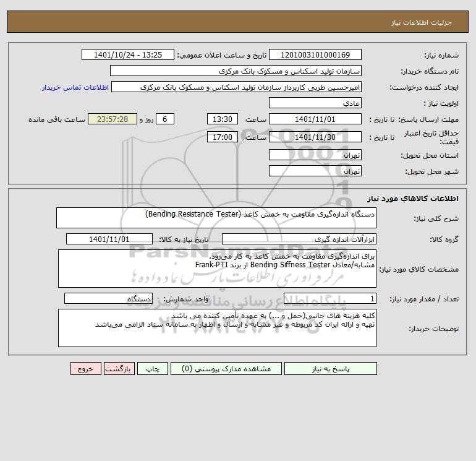Click the response deadline date 1401/11/01 beside 'مهلت ارسال پاسخ'
This screenshot has width=476, height=461.
tap(315, 119)
